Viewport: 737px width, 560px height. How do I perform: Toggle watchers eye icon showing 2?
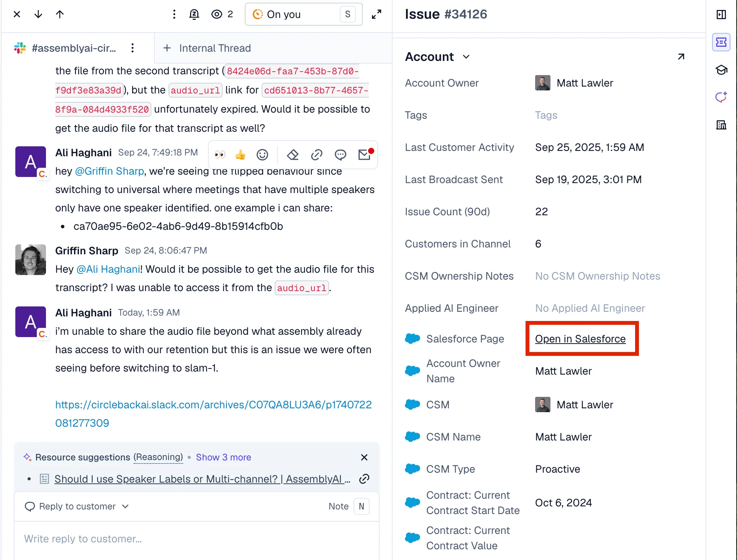[x=222, y=15]
